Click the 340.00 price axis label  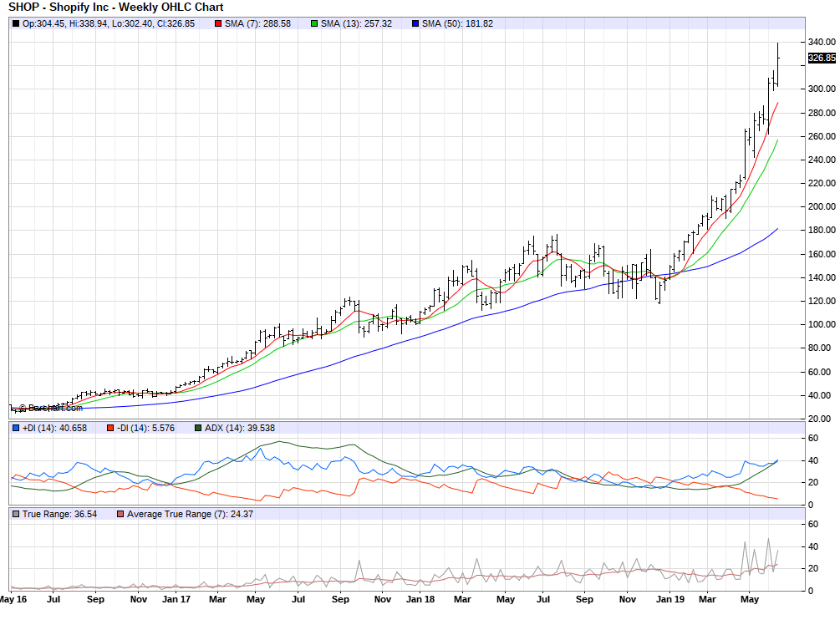click(x=822, y=42)
